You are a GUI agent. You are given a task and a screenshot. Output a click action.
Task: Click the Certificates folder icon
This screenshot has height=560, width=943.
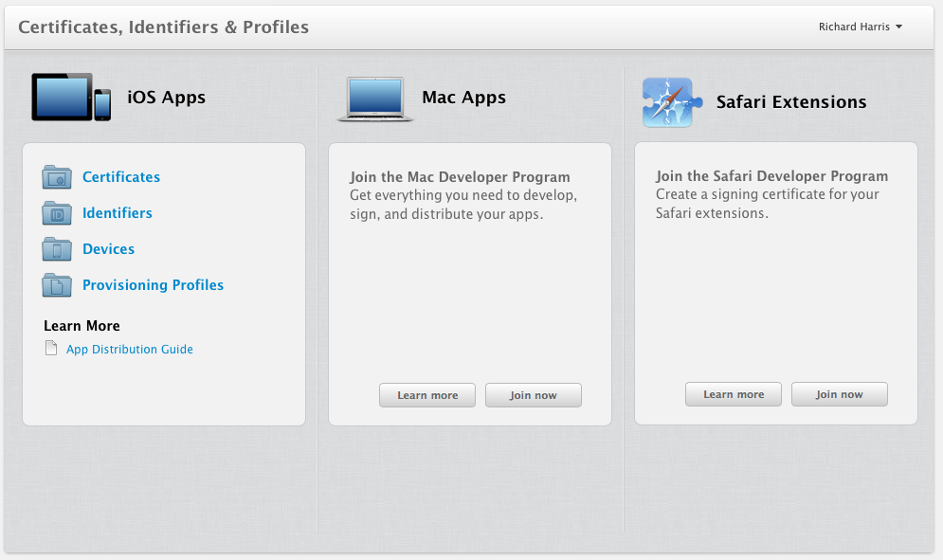(x=57, y=177)
